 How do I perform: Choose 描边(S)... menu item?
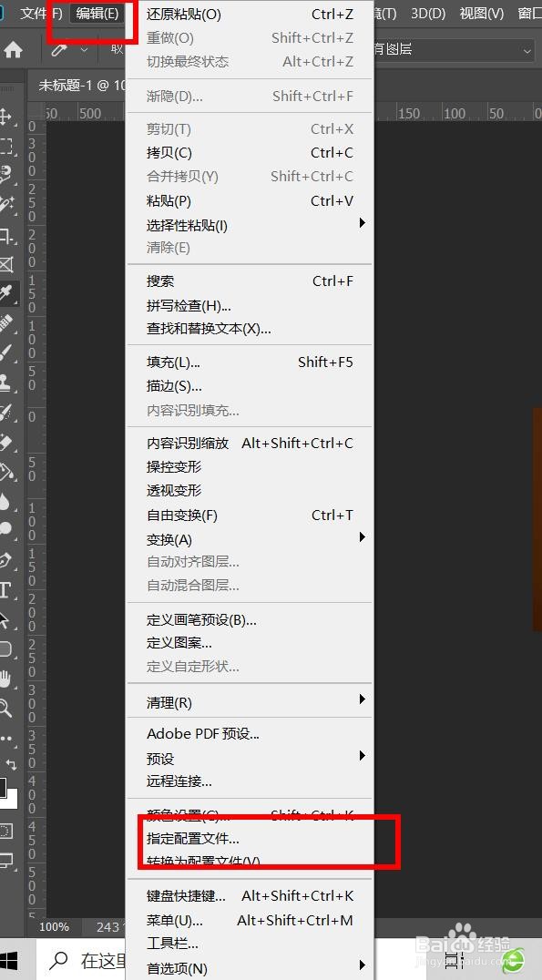pos(251,386)
